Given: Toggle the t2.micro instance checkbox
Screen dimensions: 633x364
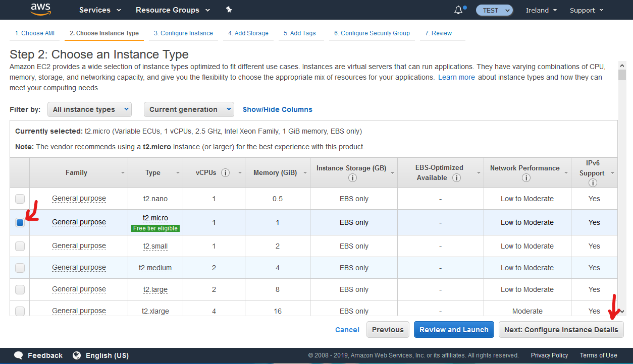Looking at the screenshot, I should tap(20, 222).
